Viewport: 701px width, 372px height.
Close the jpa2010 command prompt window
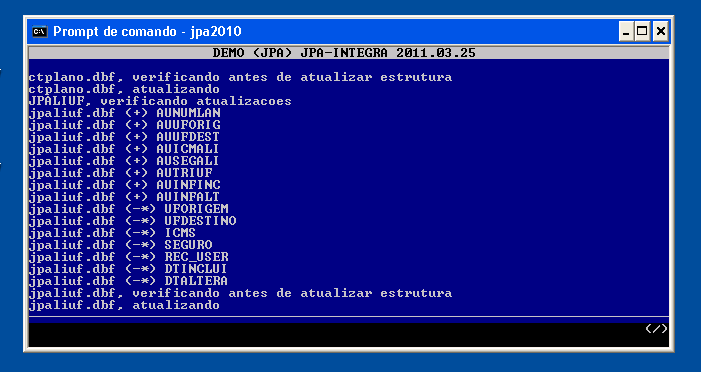(x=660, y=32)
